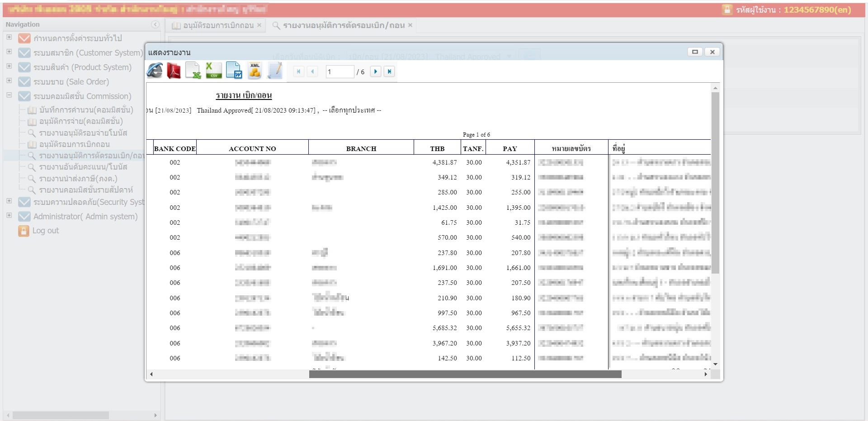Open report in Internet Explorer view
The width and height of the screenshot is (868, 421).
(155, 71)
